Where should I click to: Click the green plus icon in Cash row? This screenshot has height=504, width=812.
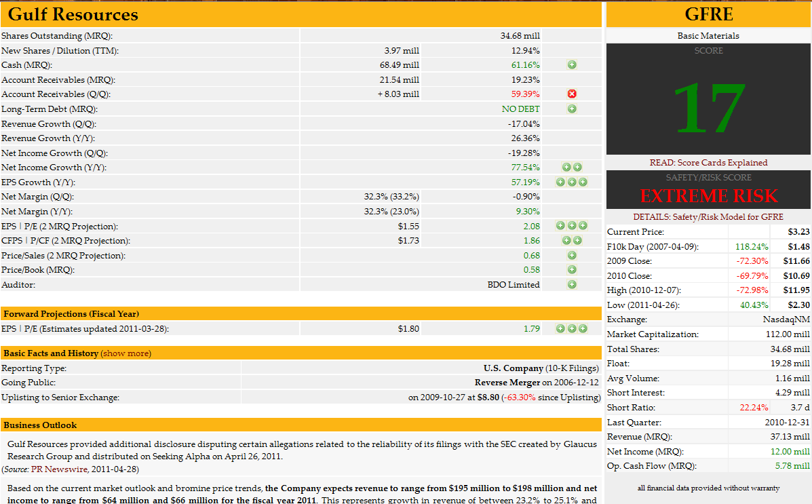[572, 65]
